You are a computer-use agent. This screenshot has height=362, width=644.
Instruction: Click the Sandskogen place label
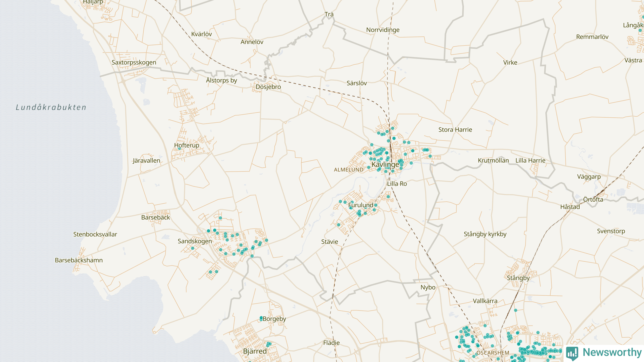[x=195, y=241]
